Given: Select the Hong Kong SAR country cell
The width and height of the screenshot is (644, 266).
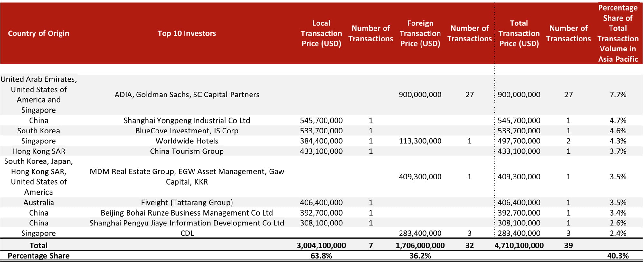Looking at the screenshot, I should tap(39, 151).
